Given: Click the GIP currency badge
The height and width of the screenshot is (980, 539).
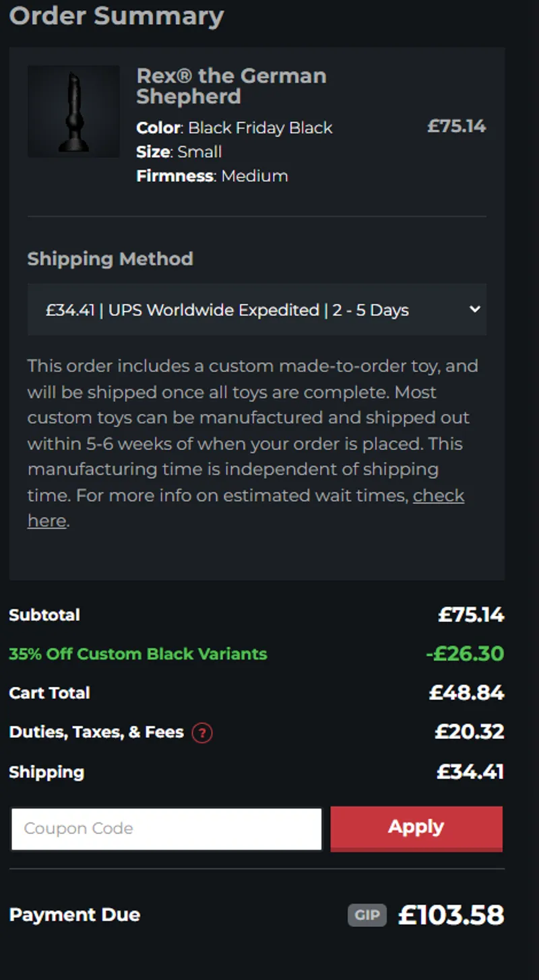Looking at the screenshot, I should tap(367, 915).
